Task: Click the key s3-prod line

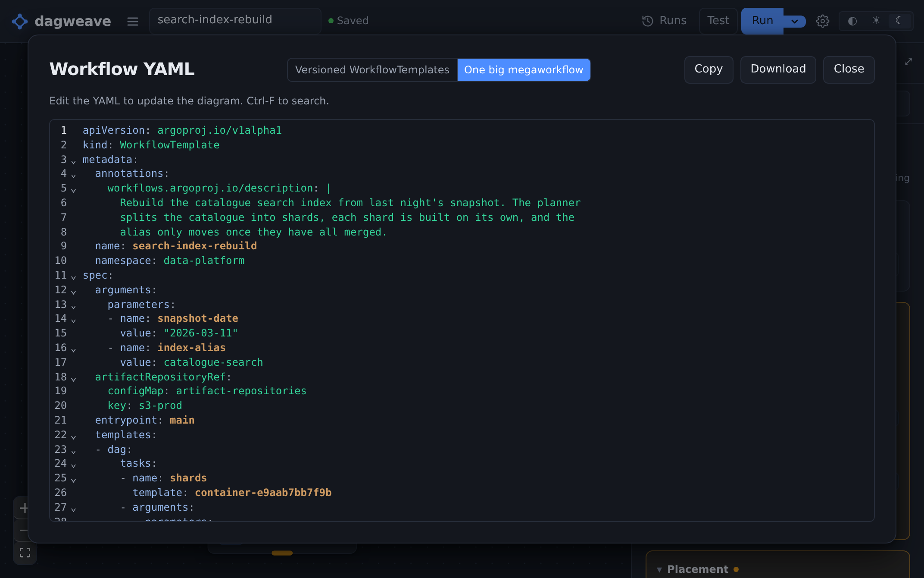Action: (x=145, y=405)
